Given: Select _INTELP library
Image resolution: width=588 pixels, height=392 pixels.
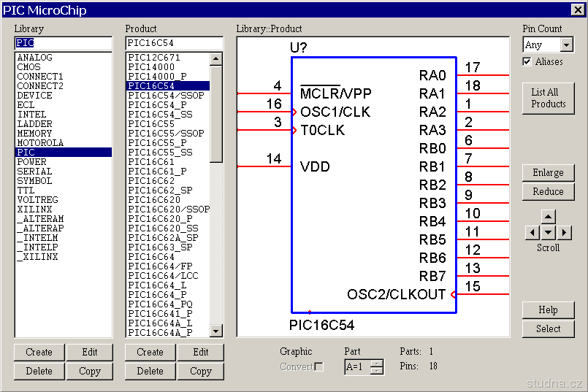Looking at the screenshot, I should pos(64,247).
